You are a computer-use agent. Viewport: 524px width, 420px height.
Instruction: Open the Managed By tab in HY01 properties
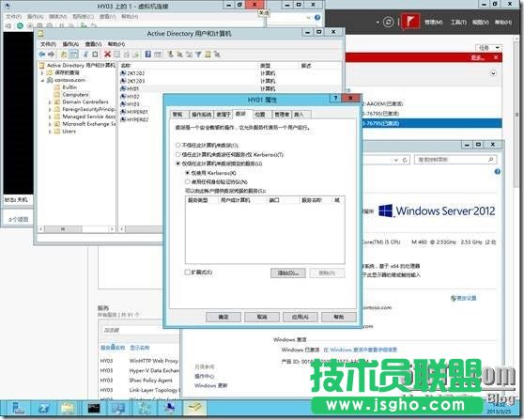point(282,115)
